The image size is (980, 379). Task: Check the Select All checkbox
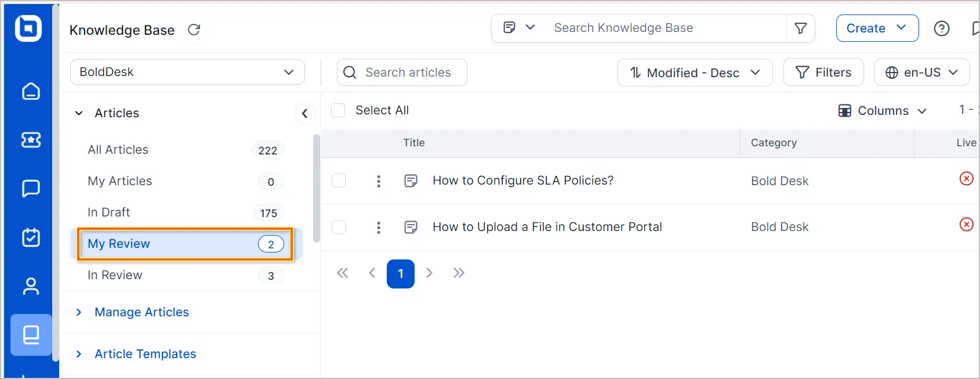pos(338,110)
